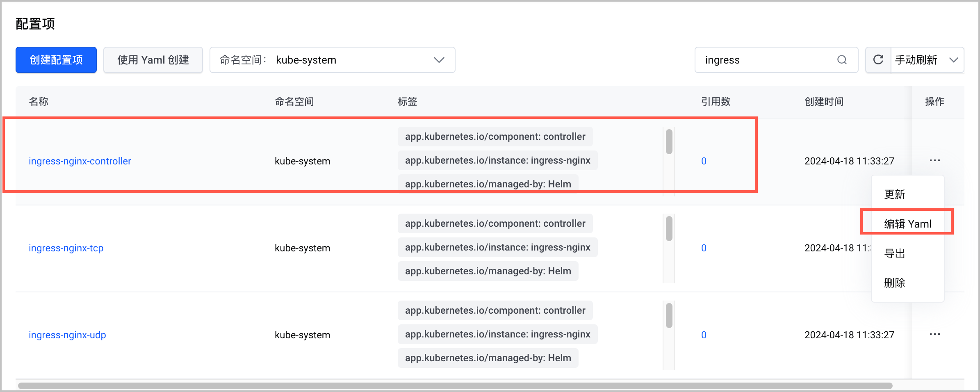Open actions menu for ingress-nginx-controller row
The height and width of the screenshot is (392, 980).
point(935,160)
